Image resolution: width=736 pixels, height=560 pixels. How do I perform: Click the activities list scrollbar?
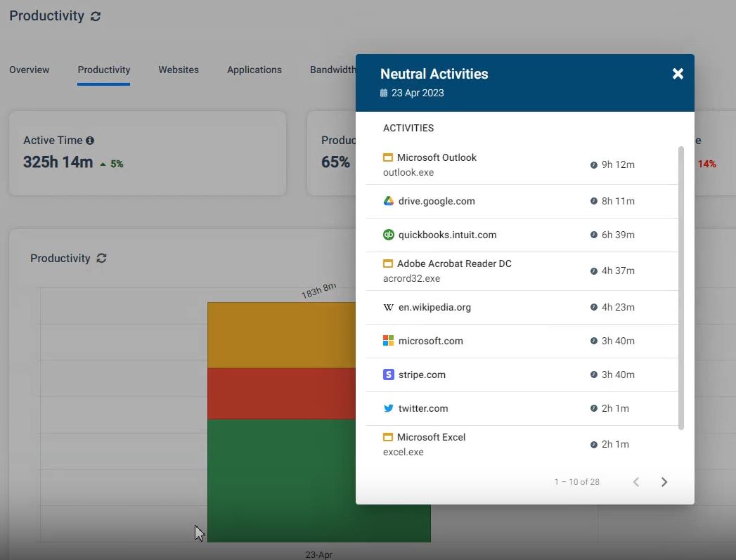pyautogui.click(x=681, y=288)
